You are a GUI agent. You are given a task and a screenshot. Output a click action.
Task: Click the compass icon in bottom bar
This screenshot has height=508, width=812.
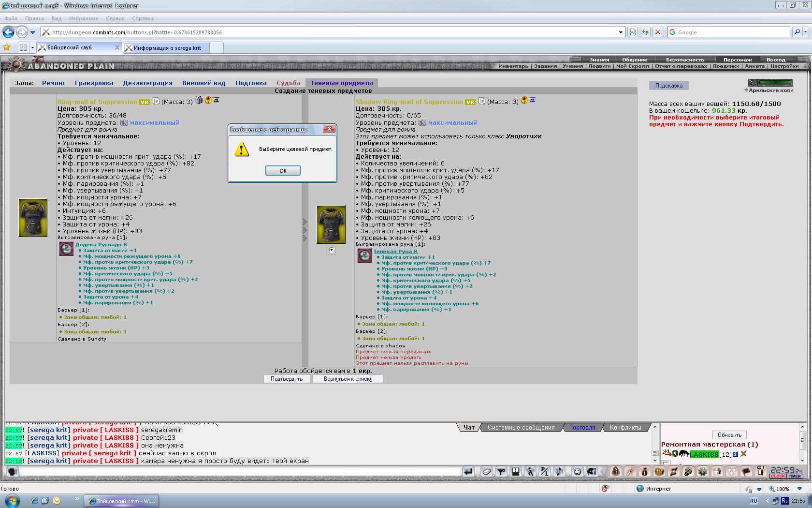point(630,471)
